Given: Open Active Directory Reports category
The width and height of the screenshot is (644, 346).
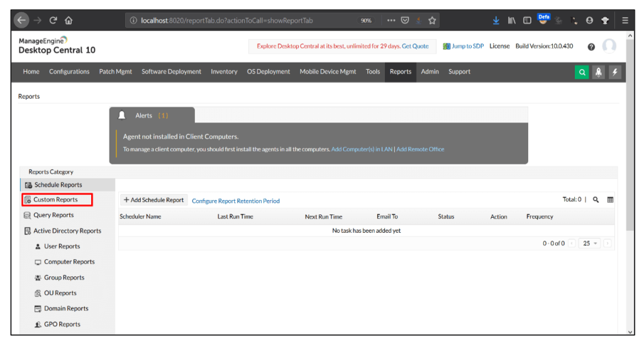Looking at the screenshot, I should (67, 231).
